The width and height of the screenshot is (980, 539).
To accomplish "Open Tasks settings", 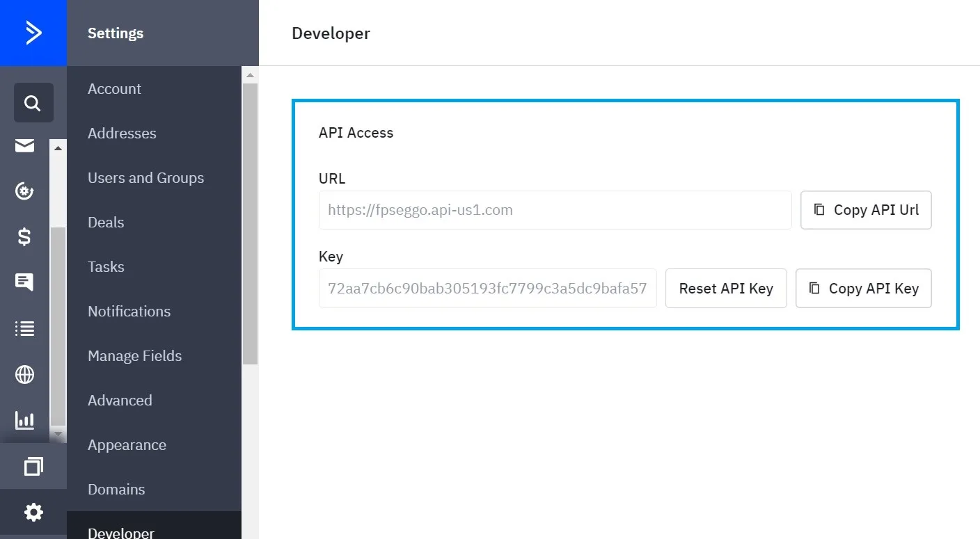I will (106, 267).
